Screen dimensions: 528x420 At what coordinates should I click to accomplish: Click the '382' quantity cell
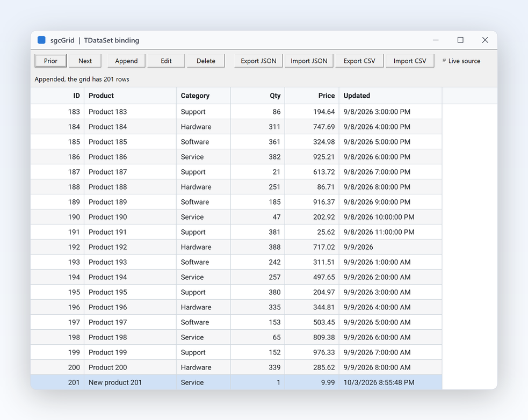click(258, 157)
